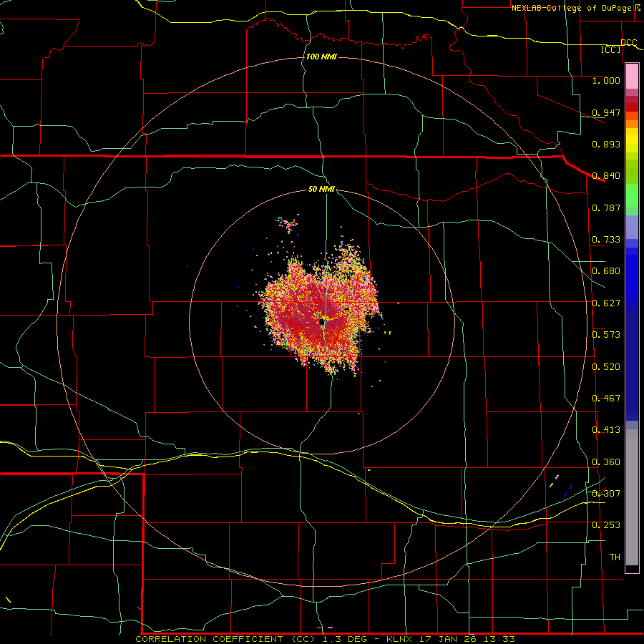Select the 0.787 scale value
The image size is (644, 644).
tap(606, 208)
